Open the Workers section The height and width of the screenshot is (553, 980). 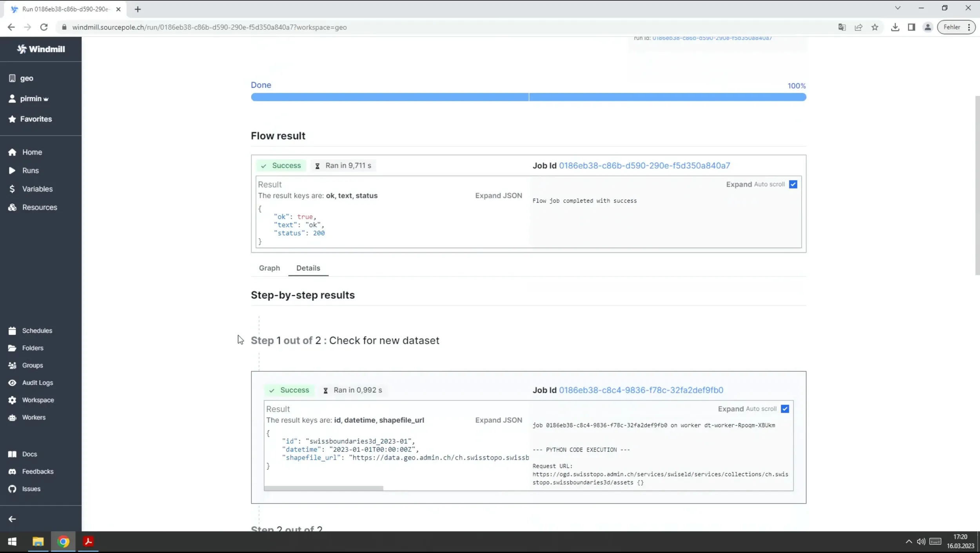tap(33, 417)
